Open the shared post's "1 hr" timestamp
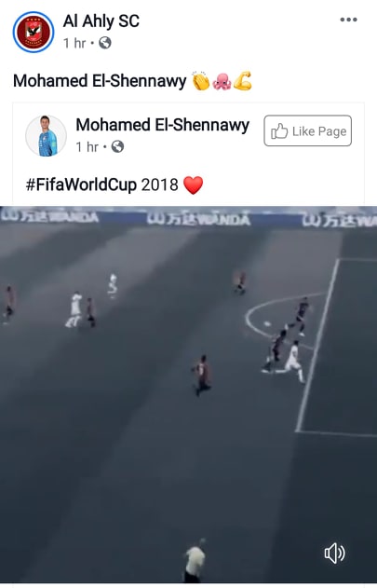Screen dimensions: 377x588 point(87,147)
